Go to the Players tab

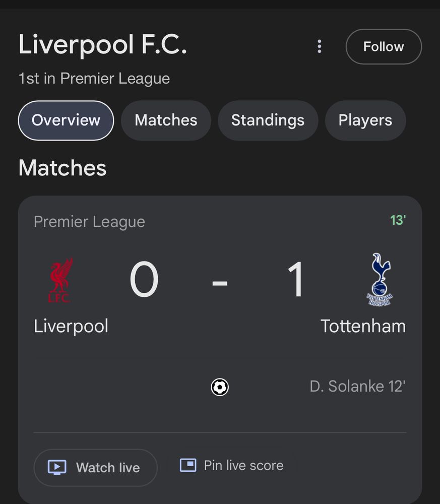(365, 120)
